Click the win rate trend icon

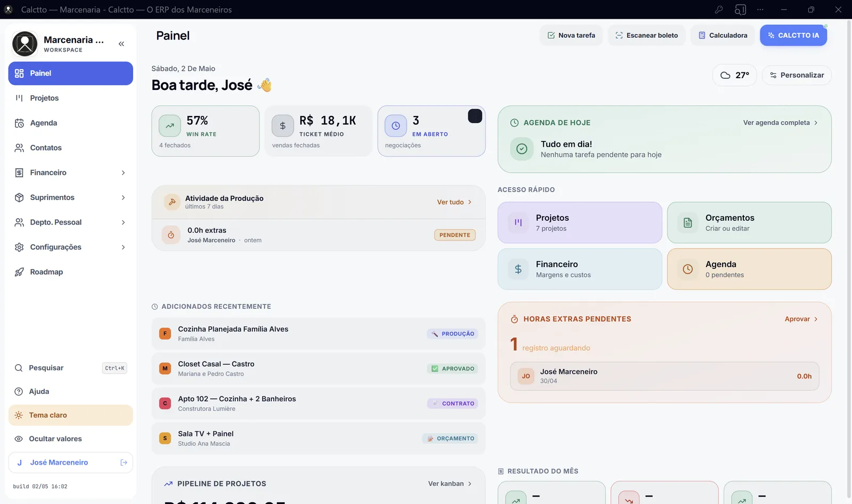[170, 126]
